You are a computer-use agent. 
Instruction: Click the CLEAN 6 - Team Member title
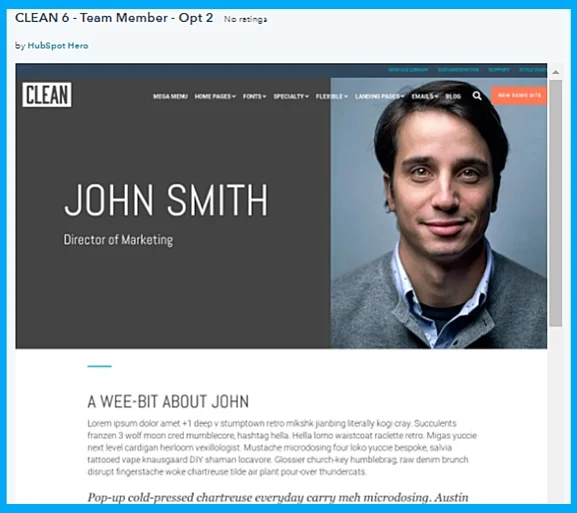pos(114,18)
